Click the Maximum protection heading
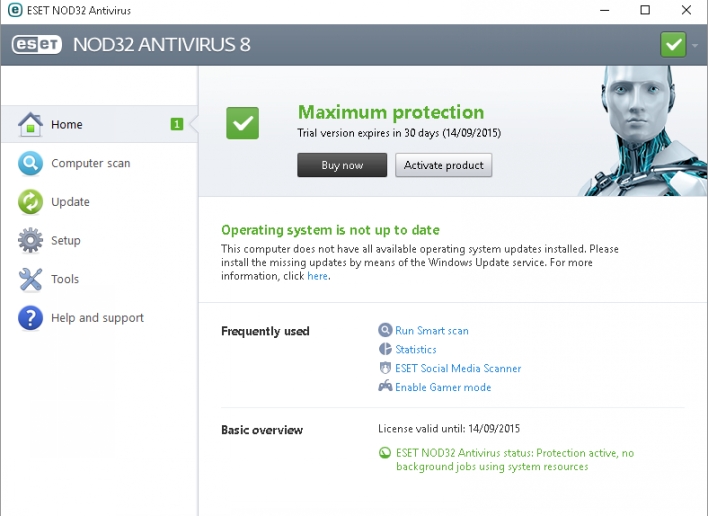The image size is (708, 516). pos(391,112)
